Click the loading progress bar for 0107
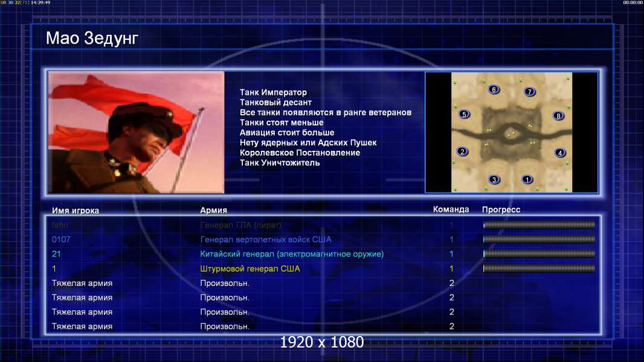This screenshot has width=644, height=362. click(539, 239)
